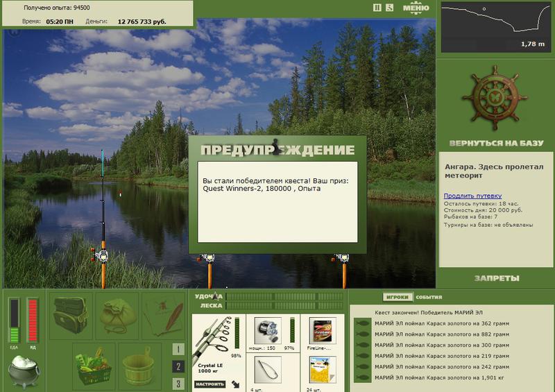The width and height of the screenshot is (555, 392).
Task: Click the Осталось путевки: 18 час. line
Action: [x=481, y=203]
